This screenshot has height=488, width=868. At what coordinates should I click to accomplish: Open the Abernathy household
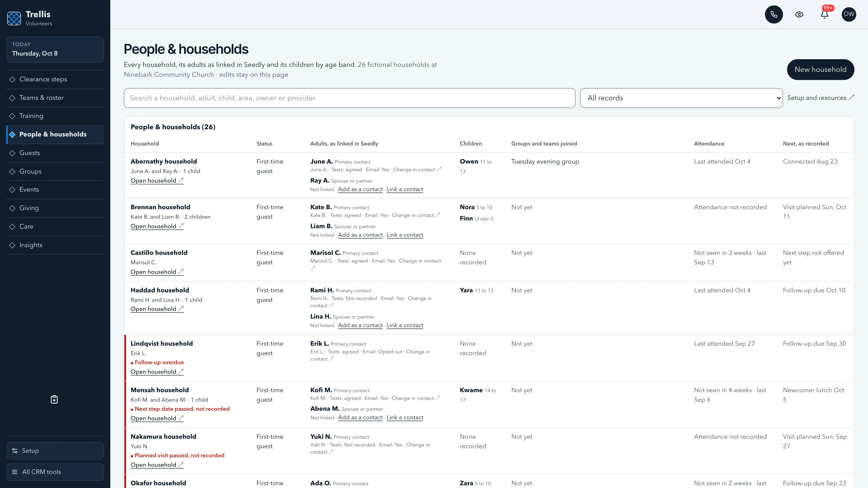click(x=157, y=181)
